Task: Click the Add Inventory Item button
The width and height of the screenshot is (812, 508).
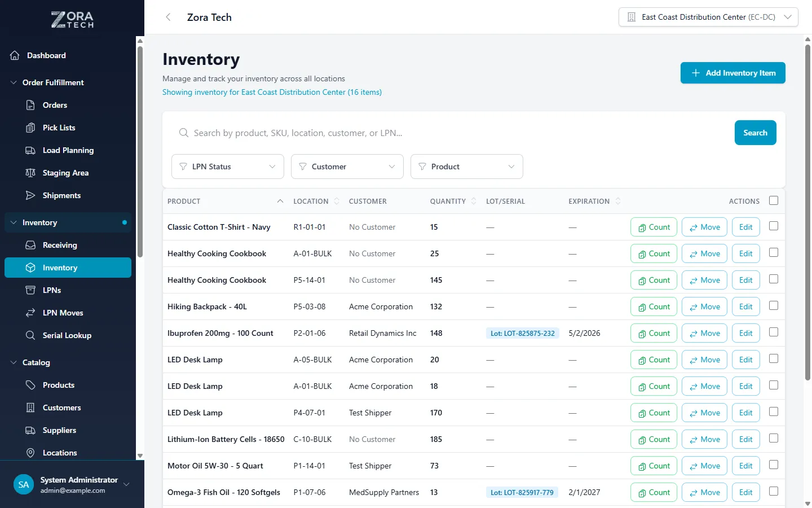Action: [x=732, y=73]
